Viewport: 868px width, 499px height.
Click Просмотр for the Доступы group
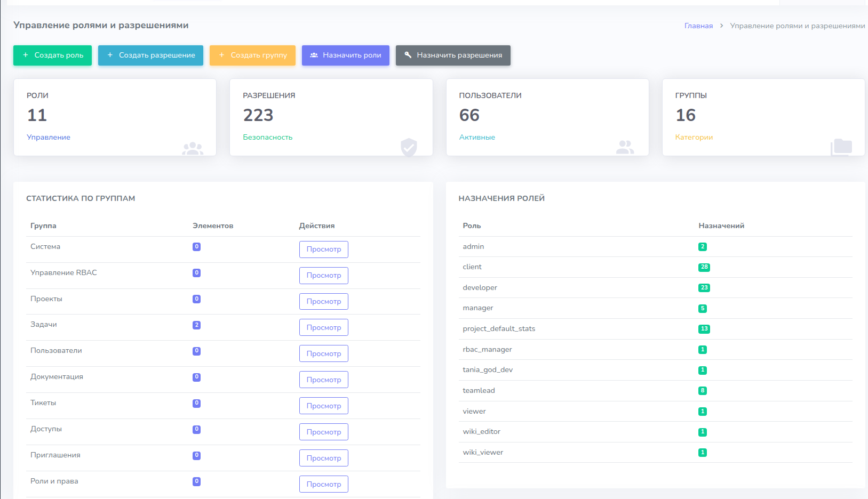[x=324, y=432]
